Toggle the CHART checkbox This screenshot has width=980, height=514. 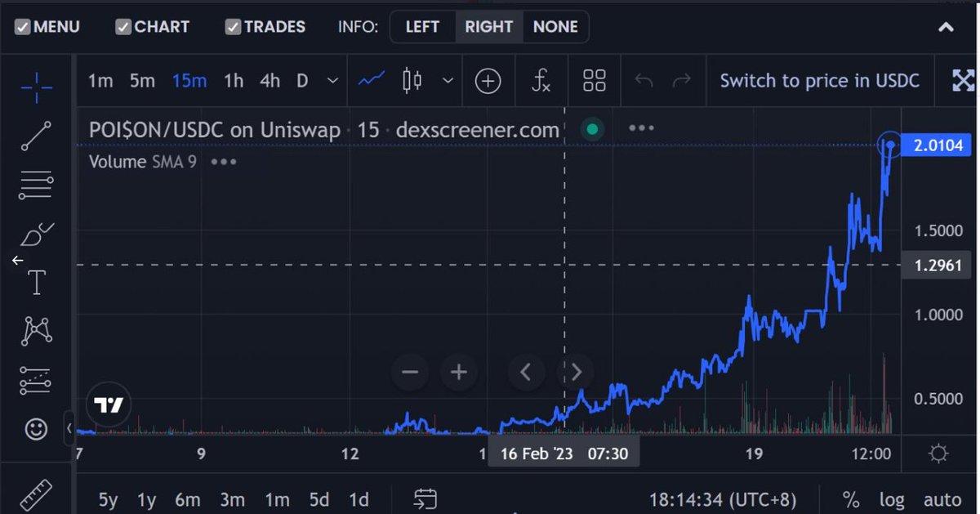[x=123, y=27]
